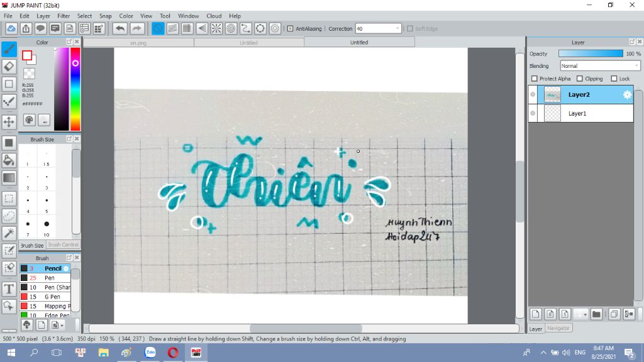Open Opera browser from taskbar

173,353
